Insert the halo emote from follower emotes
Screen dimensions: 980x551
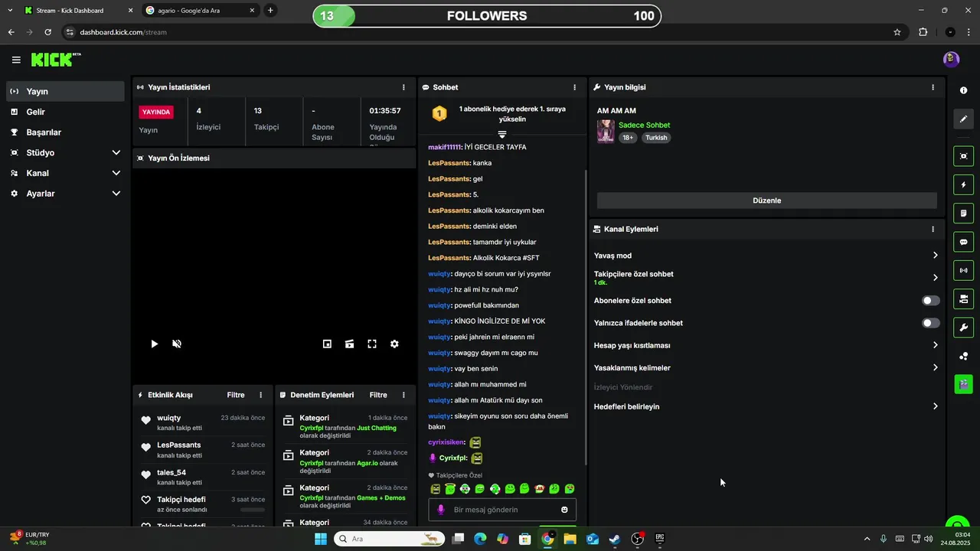click(450, 488)
